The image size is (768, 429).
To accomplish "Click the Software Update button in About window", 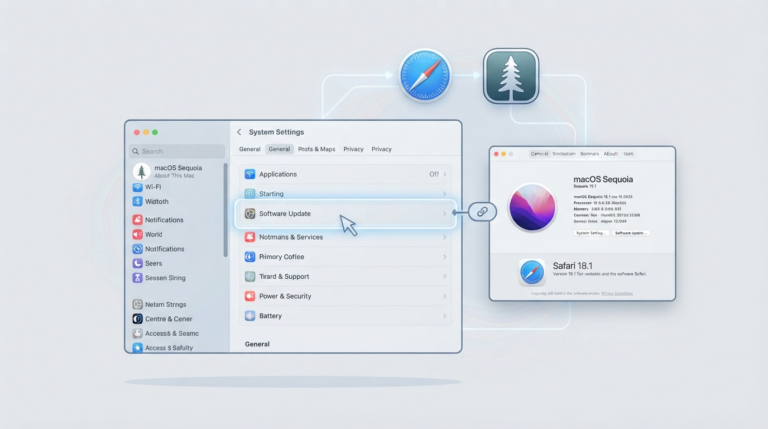I will click(x=631, y=233).
